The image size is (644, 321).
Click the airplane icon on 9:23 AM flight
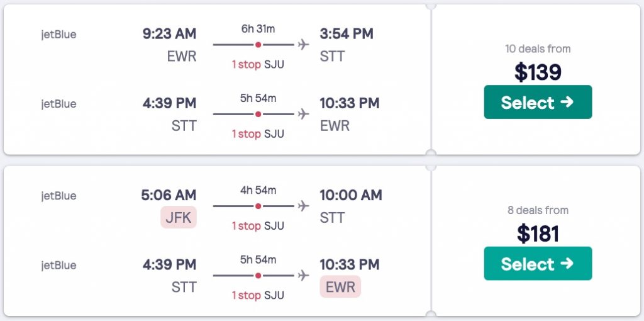click(304, 45)
